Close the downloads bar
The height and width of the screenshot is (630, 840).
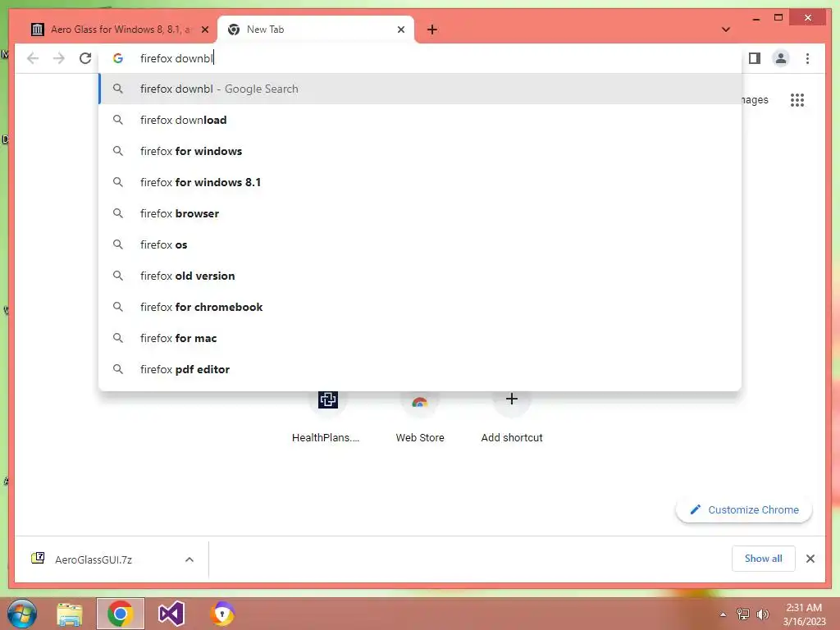click(810, 559)
